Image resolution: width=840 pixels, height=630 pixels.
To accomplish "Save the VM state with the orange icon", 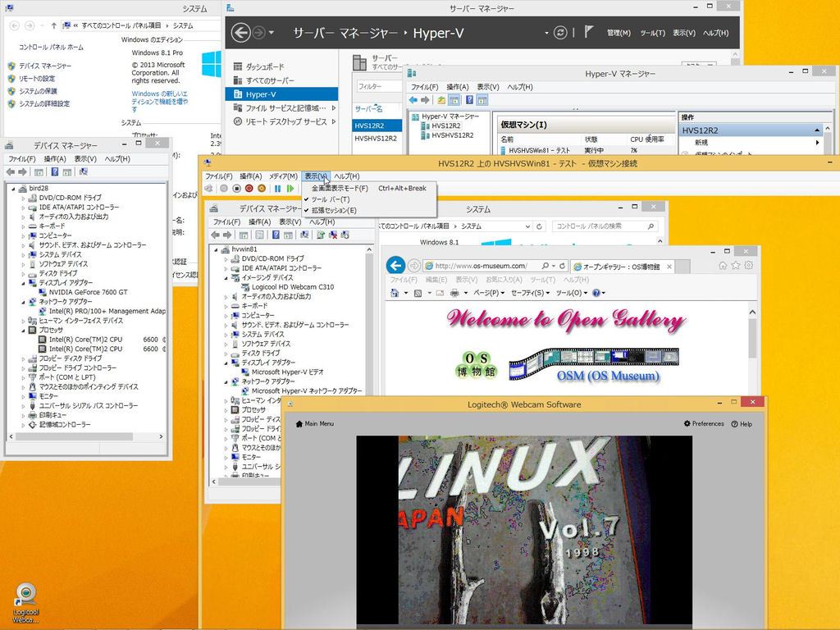I will click(x=262, y=189).
